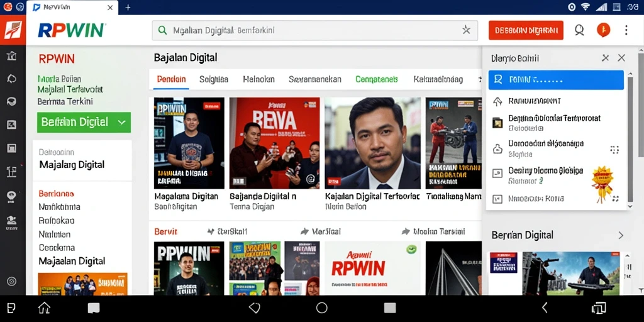The image size is (644, 322).
Task: Click the home icon in bottom bar
Action: (44, 308)
